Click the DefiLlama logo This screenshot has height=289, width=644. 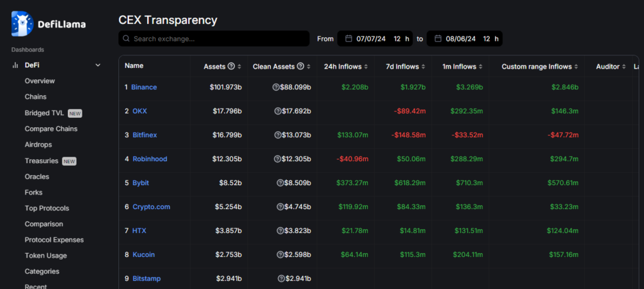48,25
